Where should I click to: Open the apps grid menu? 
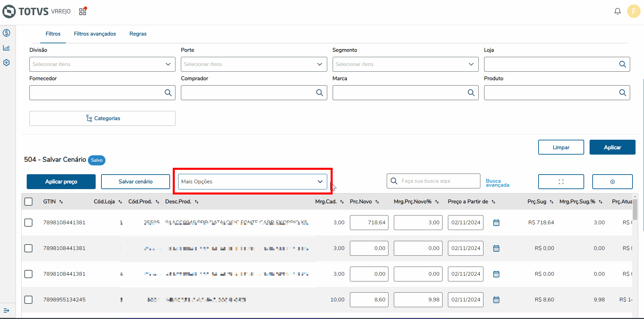(82, 12)
